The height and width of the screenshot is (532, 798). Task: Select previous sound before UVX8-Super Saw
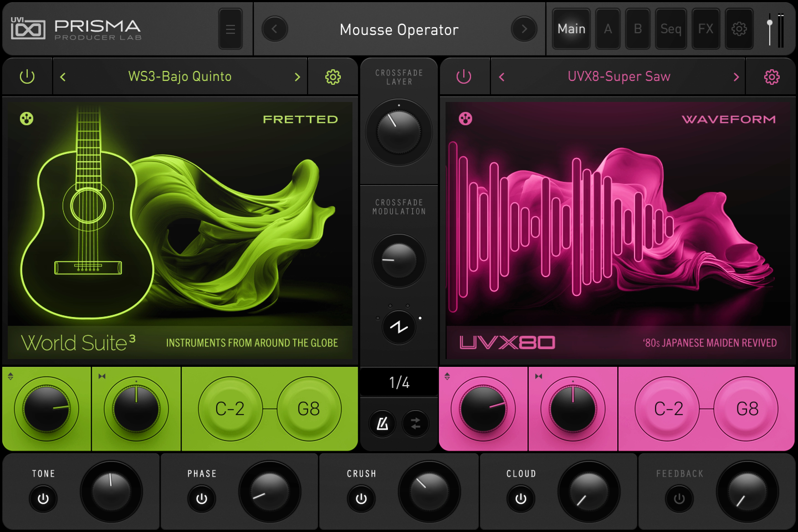click(502, 77)
